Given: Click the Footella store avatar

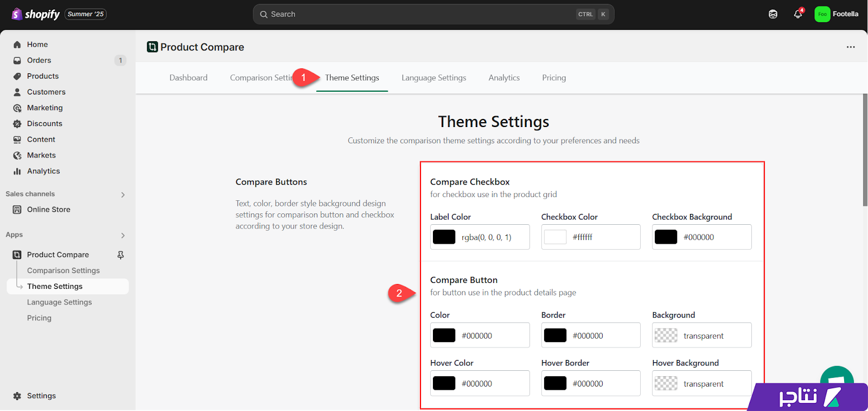Looking at the screenshot, I should (x=822, y=14).
